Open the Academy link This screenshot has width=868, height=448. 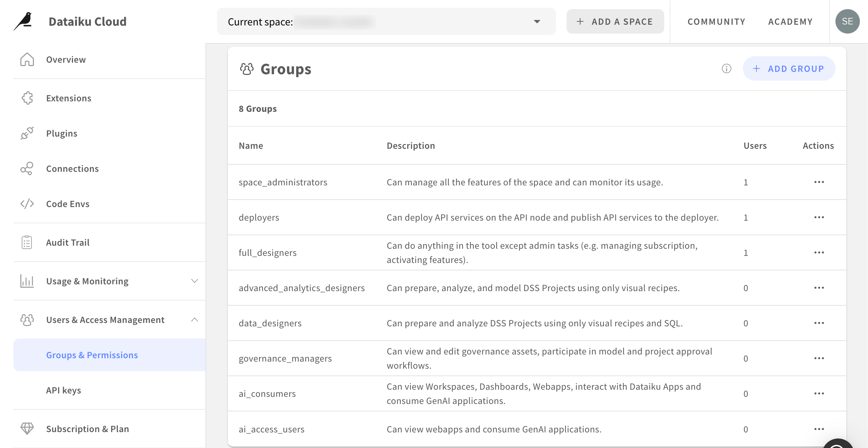(x=790, y=22)
